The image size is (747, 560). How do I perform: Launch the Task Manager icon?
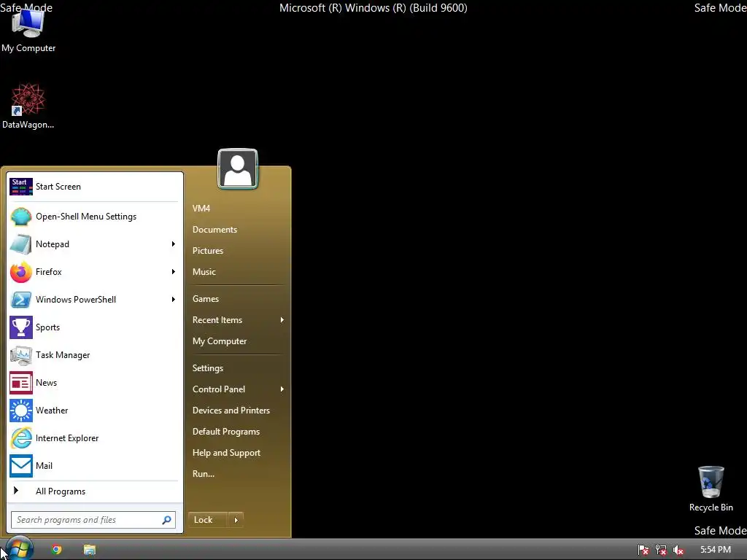[21, 355]
